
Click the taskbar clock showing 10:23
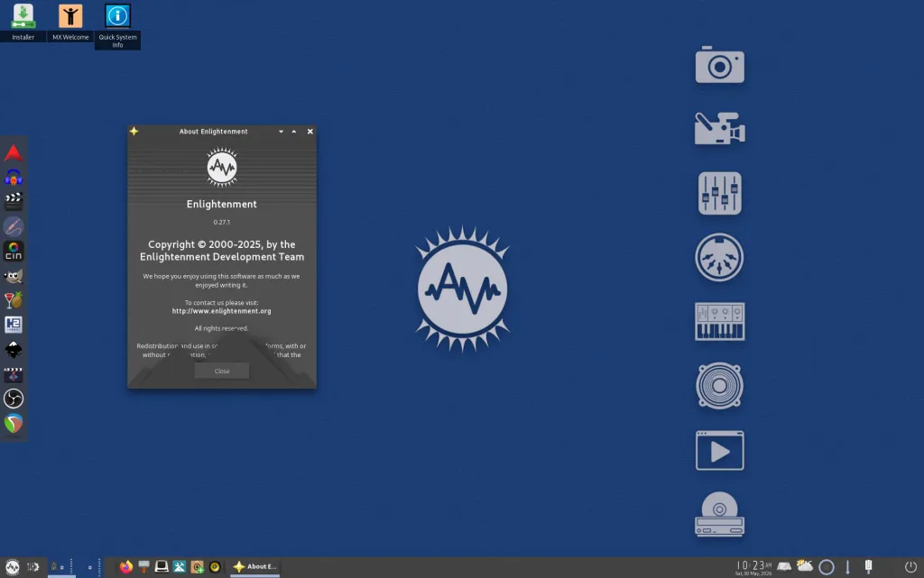pos(753,567)
